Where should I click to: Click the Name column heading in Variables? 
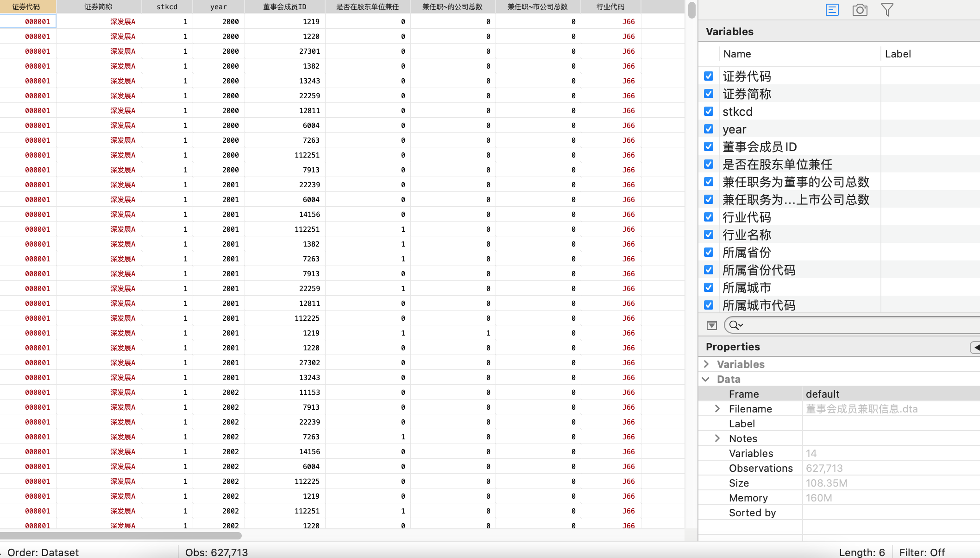tap(737, 54)
